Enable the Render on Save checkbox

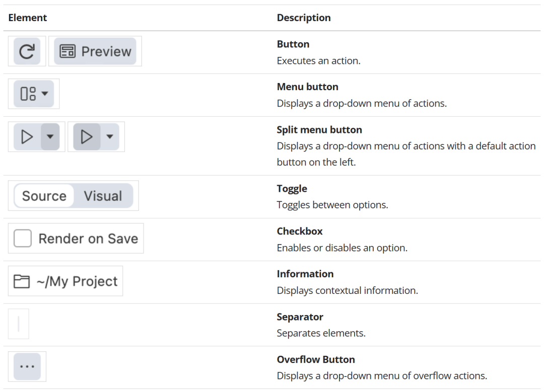[23, 239]
